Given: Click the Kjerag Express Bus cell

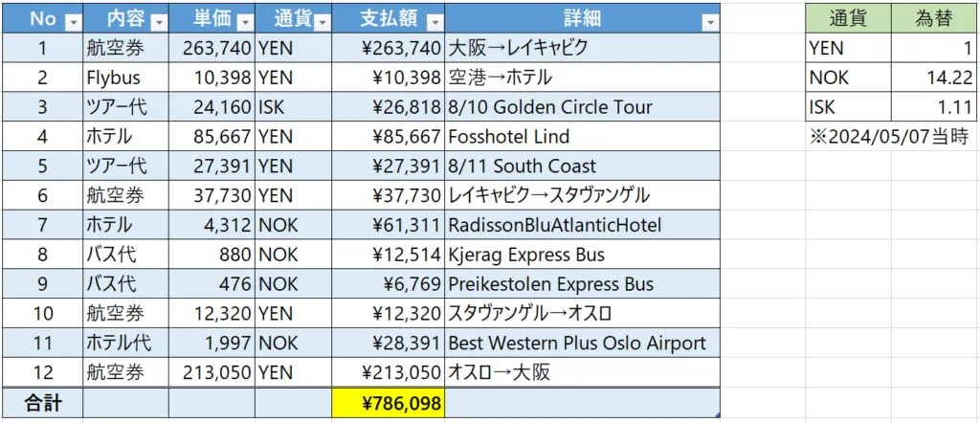Looking at the screenshot, I should [581, 255].
